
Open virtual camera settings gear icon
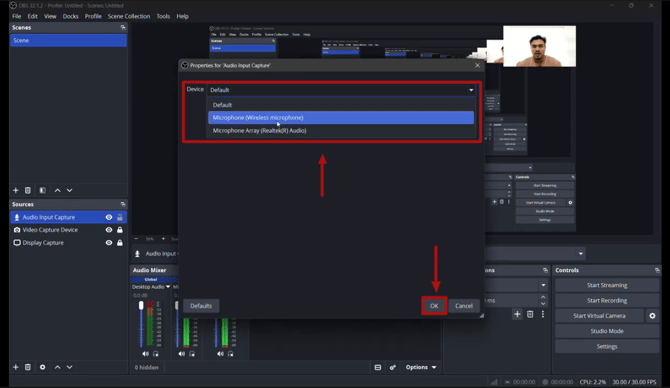pyautogui.click(x=652, y=316)
